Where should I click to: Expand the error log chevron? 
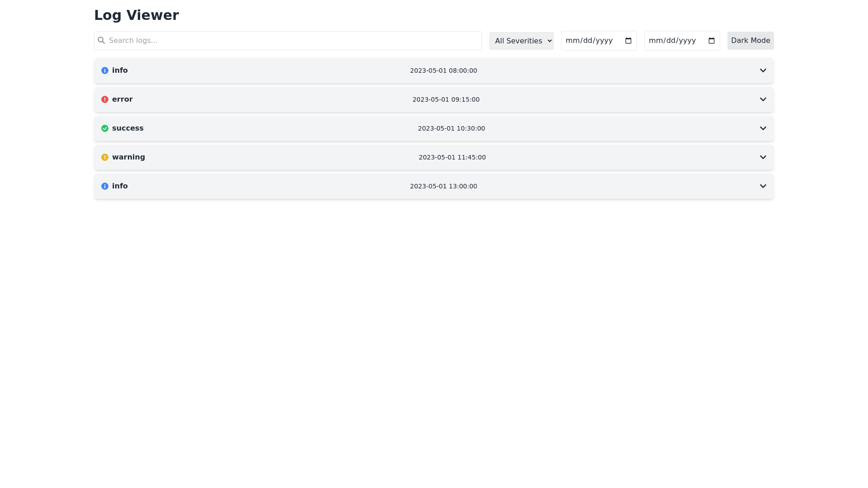[x=763, y=99]
